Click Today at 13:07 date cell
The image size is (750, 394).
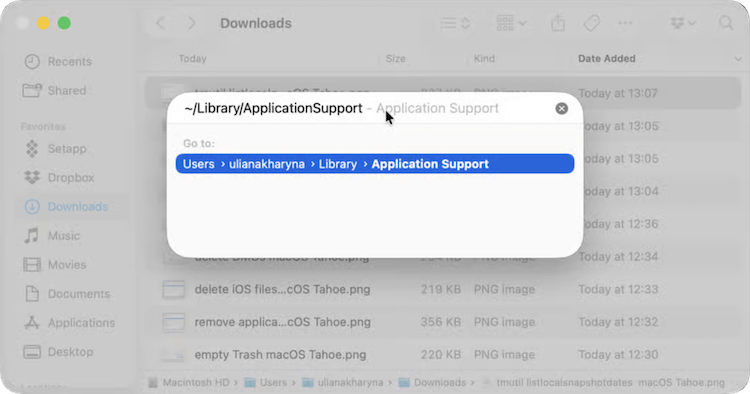(618, 93)
